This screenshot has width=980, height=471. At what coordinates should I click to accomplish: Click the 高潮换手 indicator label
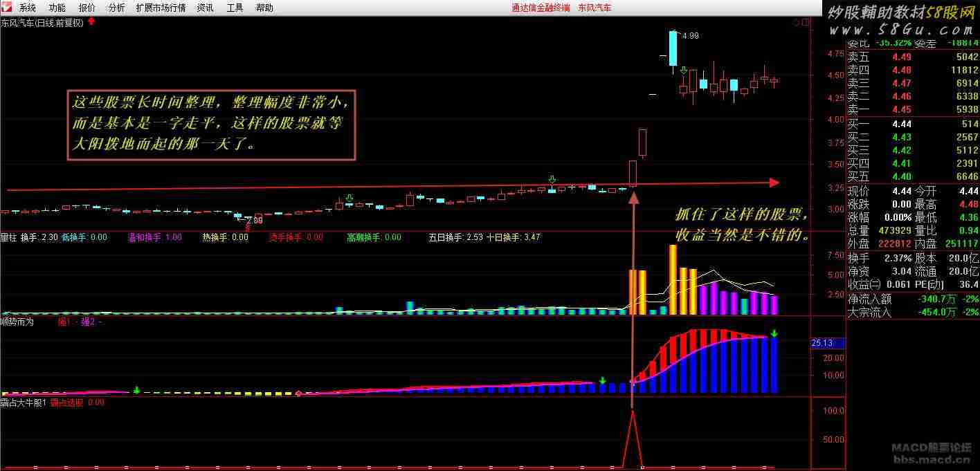click(x=364, y=237)
